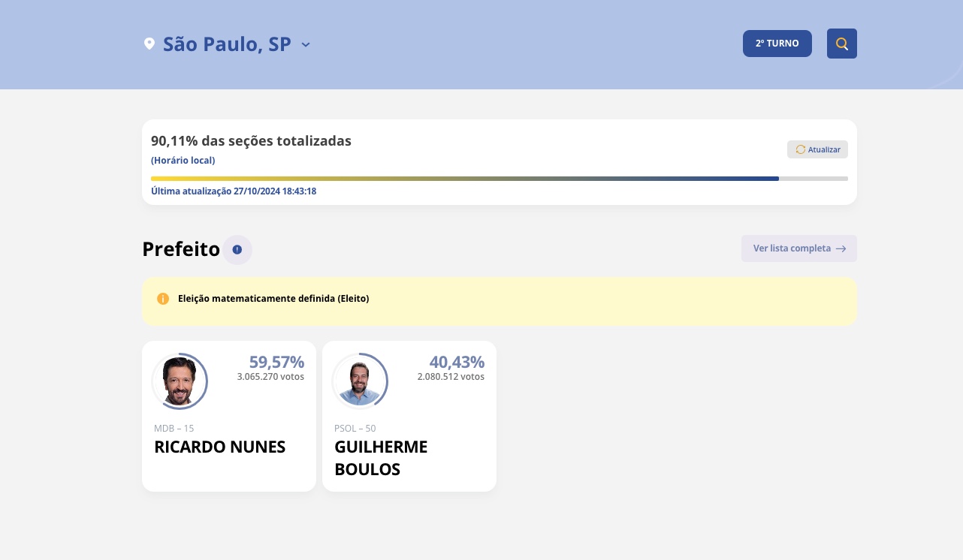Image resolution: width=963 pixels, height=560 pixels.
Task: Expand the city chevron next to São Paulo
Action: coord(306,45)
